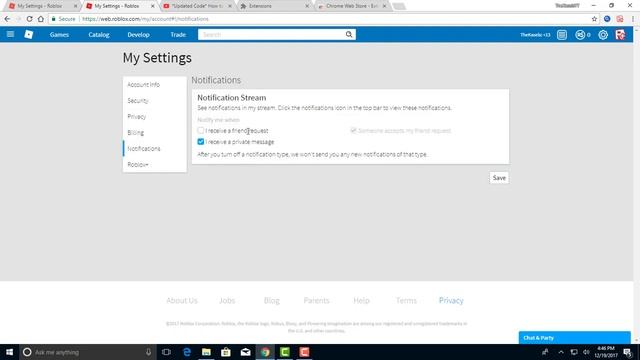The width and height of the screenshot is (640, 360).
Task: Open Microsoft Store from taskbar
Action: pos(226,352)
